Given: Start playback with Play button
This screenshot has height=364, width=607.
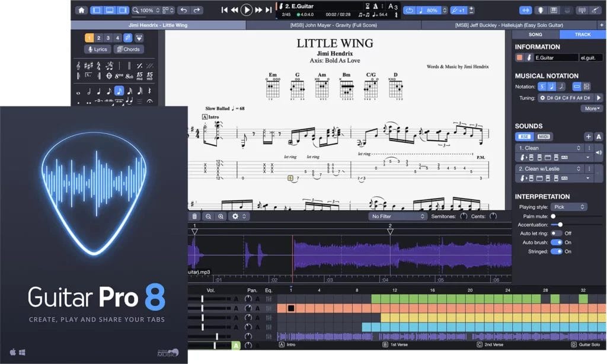Looking at the screenshot, I should (x=246, y=10).
